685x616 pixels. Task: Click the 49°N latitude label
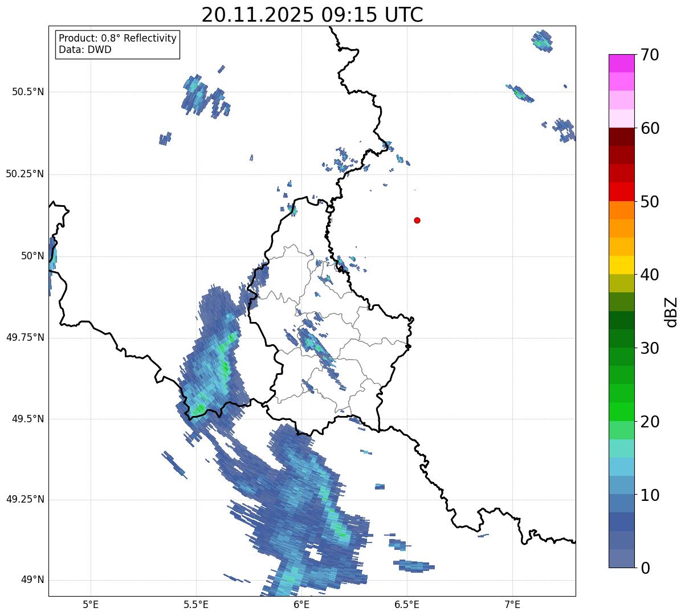(32, 580)
